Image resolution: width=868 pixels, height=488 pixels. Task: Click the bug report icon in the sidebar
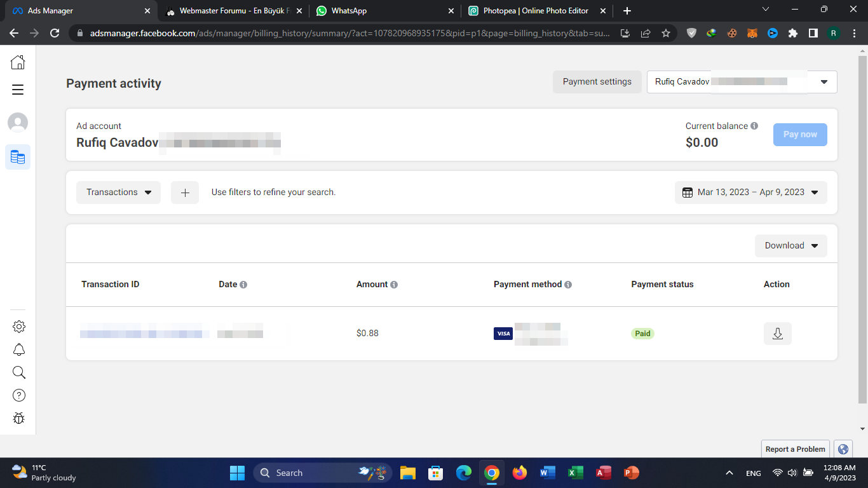pyautogui.click(x=19, y=418)
